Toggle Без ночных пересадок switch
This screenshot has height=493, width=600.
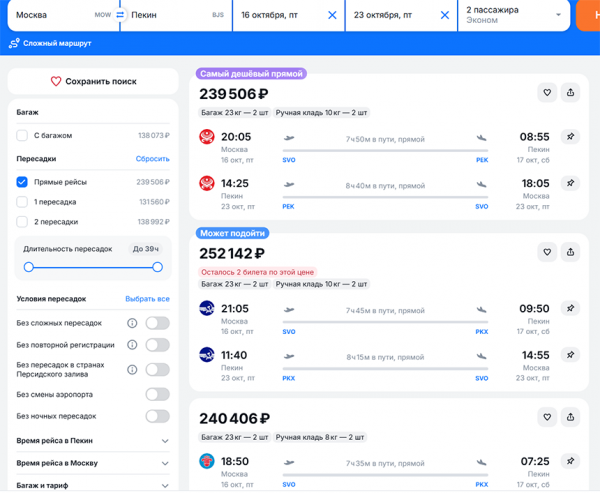pos(157,416)
